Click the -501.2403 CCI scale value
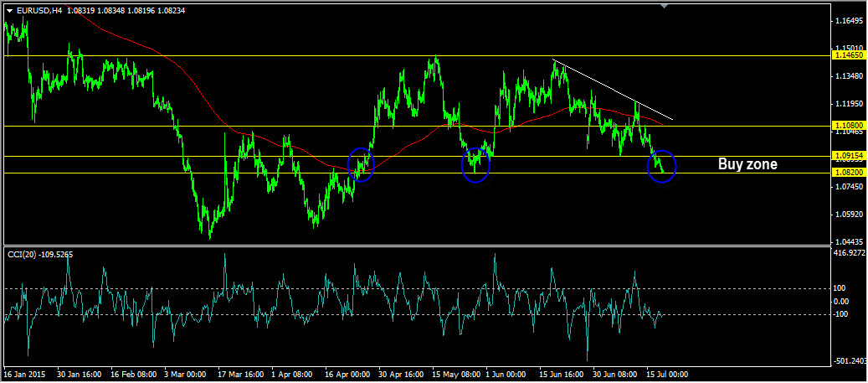 point(850,361)
